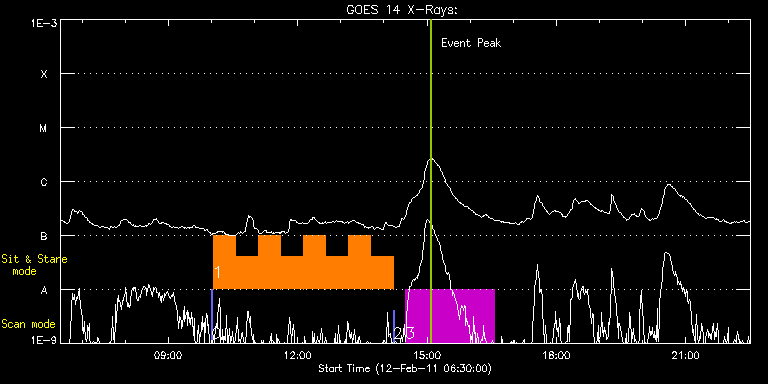768x384 pixels.
Task: Click the Event Peak label
Action: 471,43
